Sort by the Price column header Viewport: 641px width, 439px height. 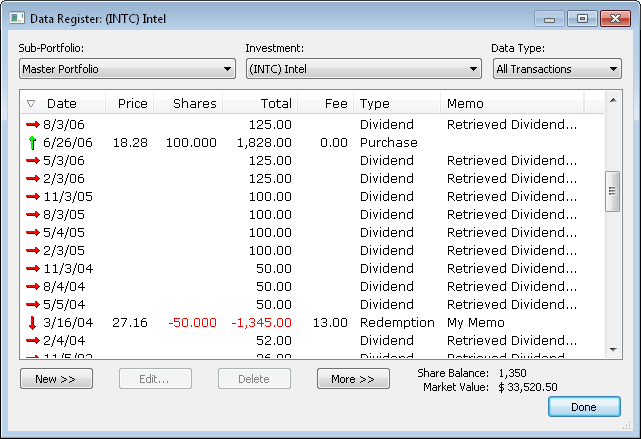(131, 104)
